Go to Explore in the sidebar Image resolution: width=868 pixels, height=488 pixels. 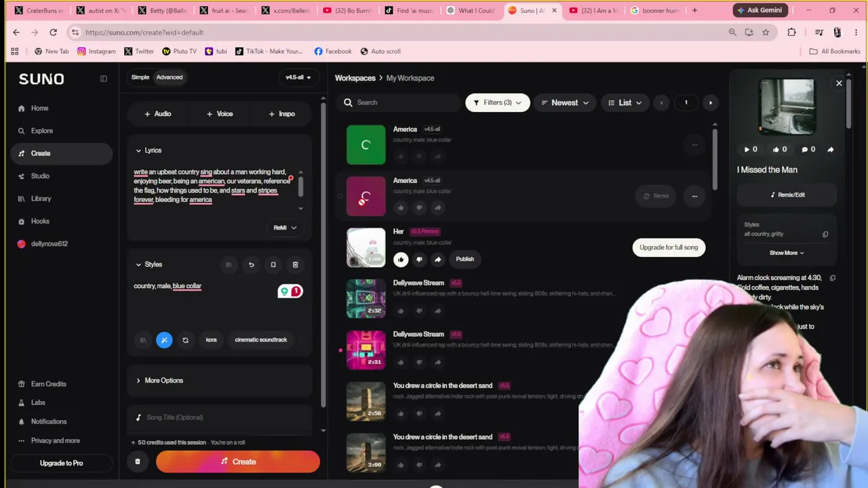[41, 131]
